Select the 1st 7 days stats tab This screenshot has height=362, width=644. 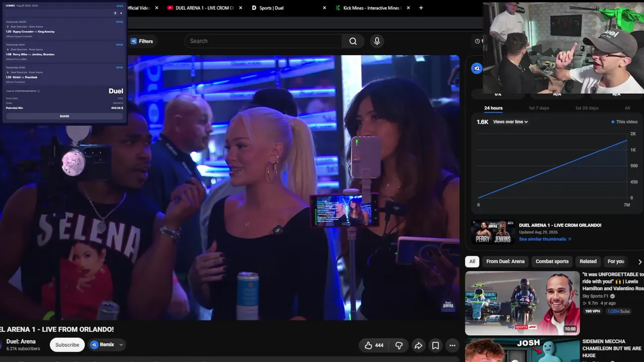[x=539, y=108]
